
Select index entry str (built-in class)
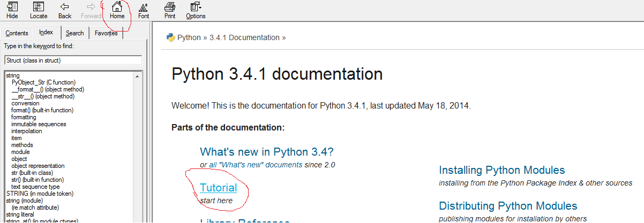[34, 173]
